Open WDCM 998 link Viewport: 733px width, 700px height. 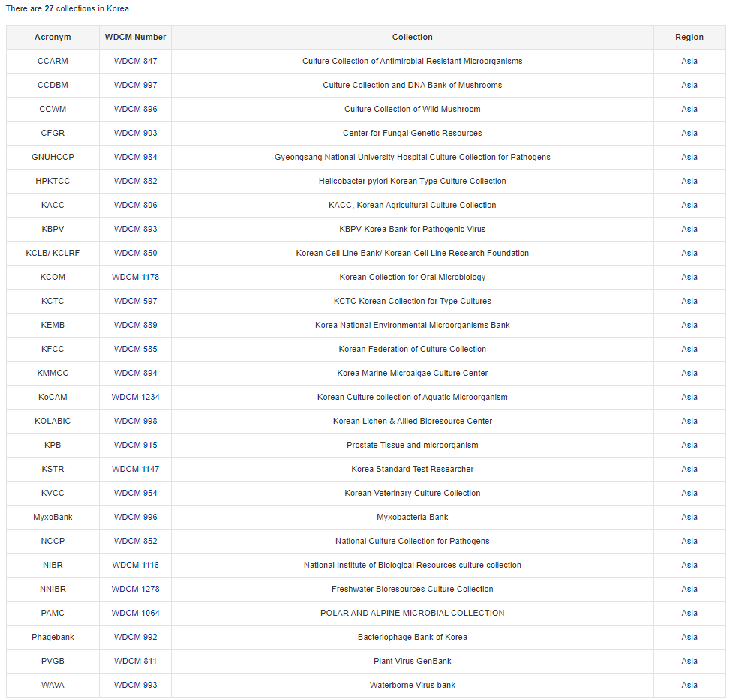tap(135, 421)
